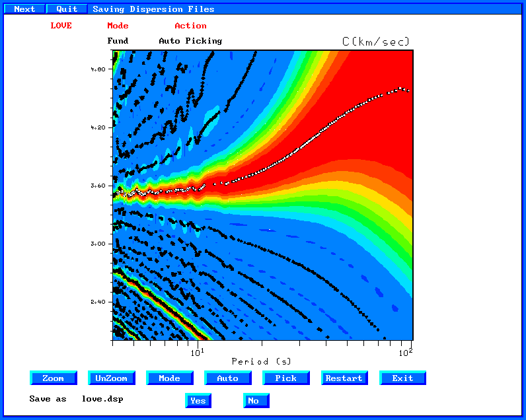Viewport: 526px width, 420px height.
Task: Click the 4.20 velocity axis tick label
Action: (98, 127)
